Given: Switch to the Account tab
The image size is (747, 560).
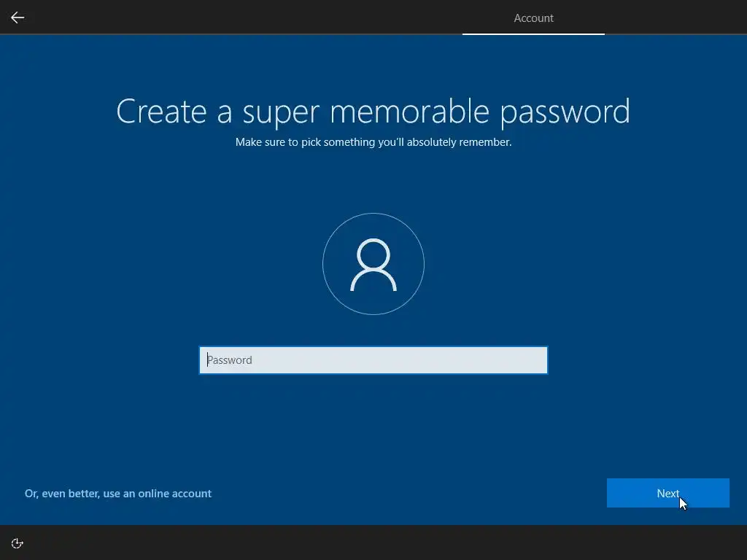Looking at the screenshot, I should coord(533,18).
